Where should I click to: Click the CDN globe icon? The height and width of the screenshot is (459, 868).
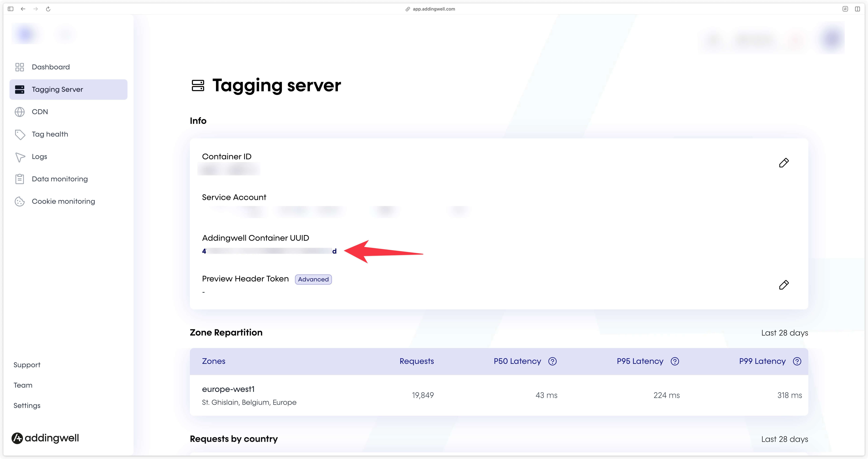tap(19, 112)
